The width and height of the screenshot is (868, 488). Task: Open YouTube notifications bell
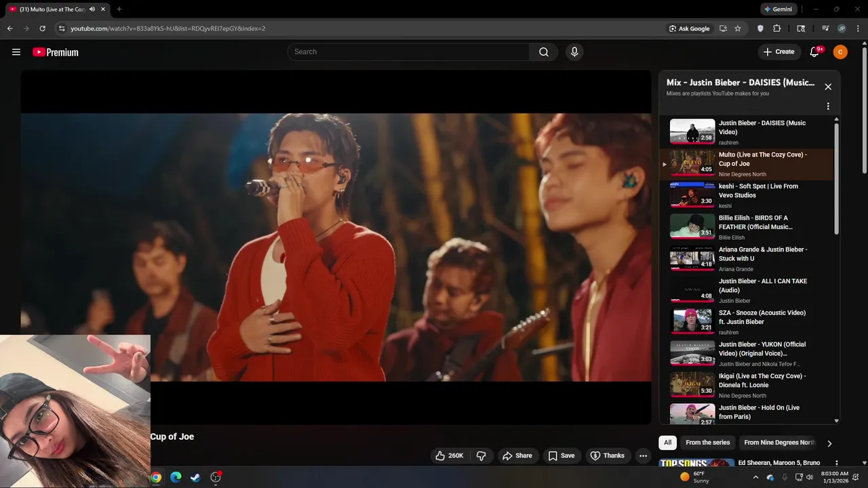tap(815, 52)
